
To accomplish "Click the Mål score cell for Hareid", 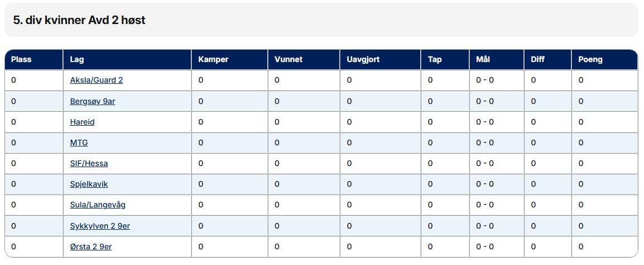I will pos(484,122).
